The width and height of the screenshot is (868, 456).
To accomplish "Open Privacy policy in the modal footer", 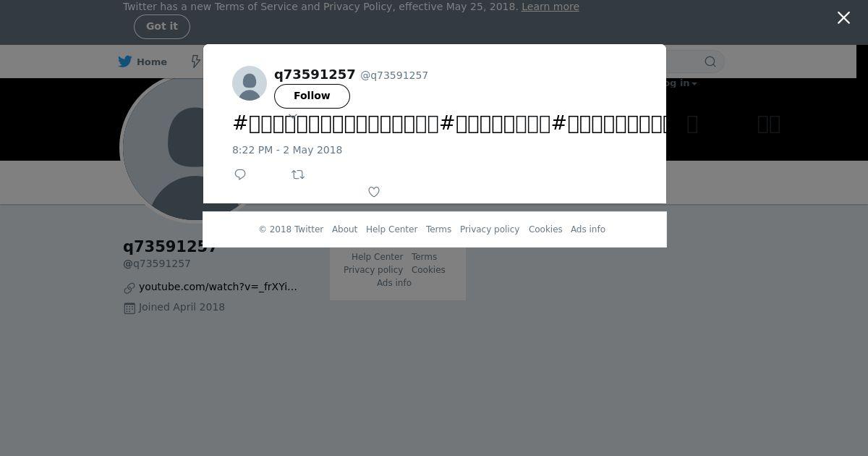I will [490, 229].
